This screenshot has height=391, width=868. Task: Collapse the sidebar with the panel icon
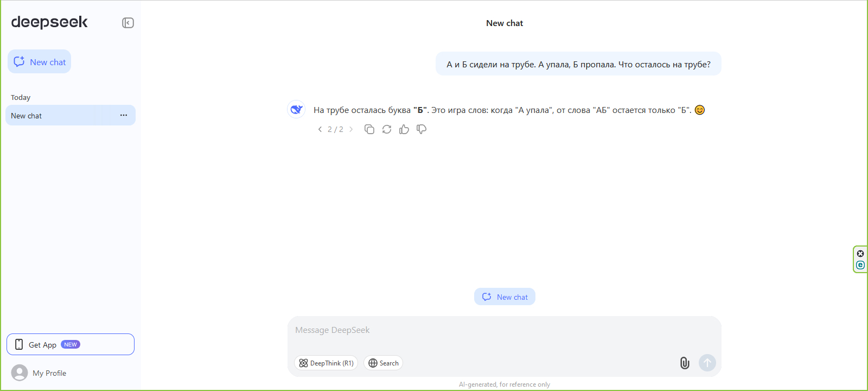coord(128,23)
